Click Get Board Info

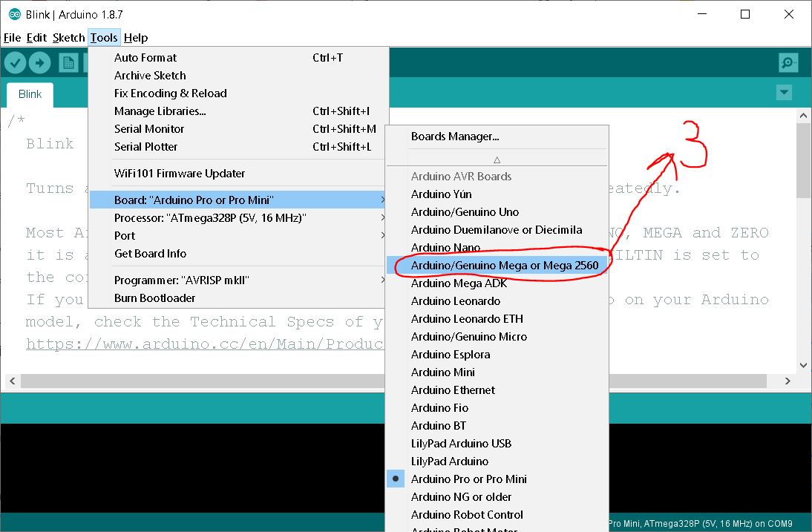tap(238, 254)
